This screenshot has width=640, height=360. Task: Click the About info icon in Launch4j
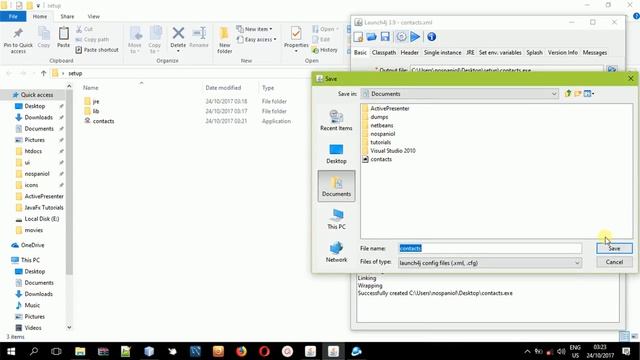click(431, 37)
